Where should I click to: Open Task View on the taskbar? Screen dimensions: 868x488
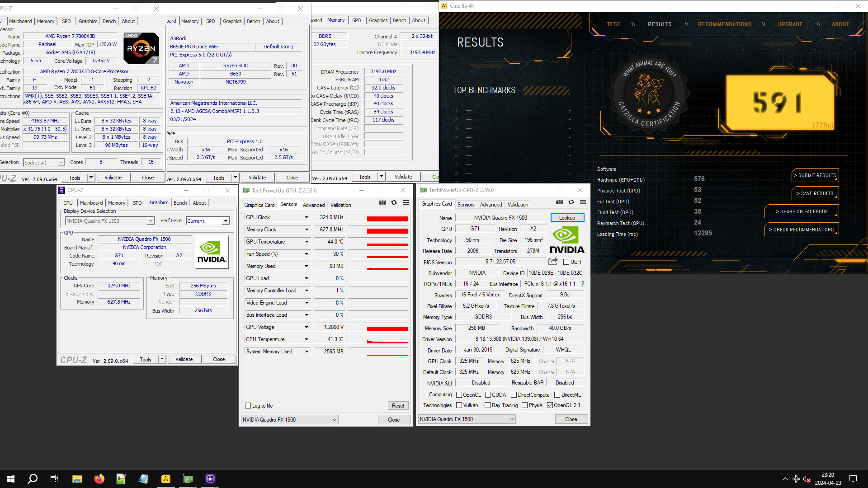tap(54, 479)
